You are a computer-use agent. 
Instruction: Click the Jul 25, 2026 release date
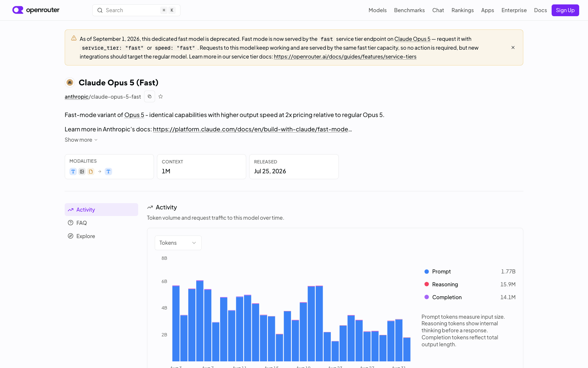click(x=270, y=171)
